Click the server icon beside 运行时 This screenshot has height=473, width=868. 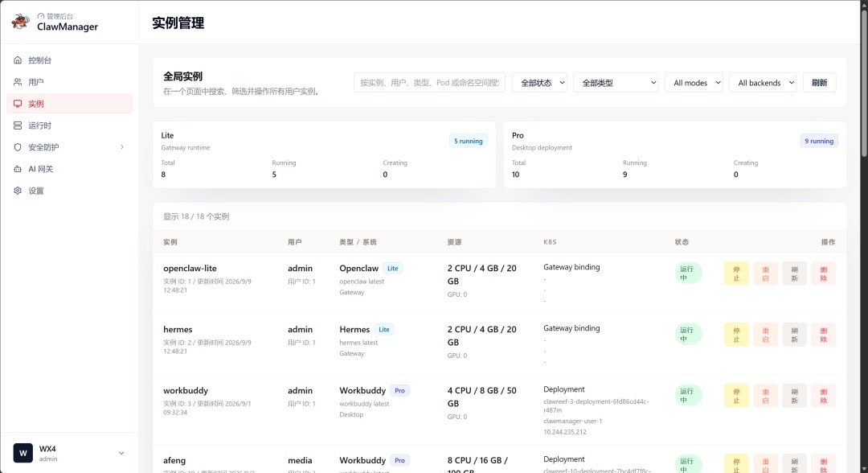18,125
